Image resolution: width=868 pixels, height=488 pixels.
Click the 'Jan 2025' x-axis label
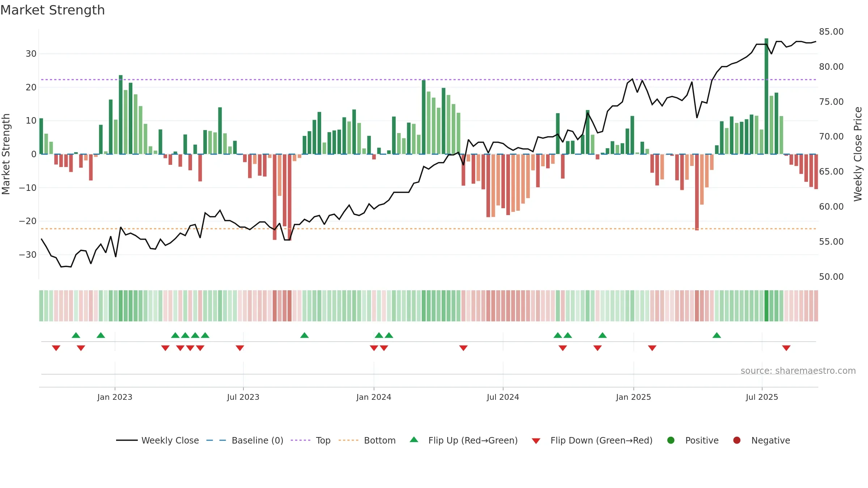tap(633, 397)
